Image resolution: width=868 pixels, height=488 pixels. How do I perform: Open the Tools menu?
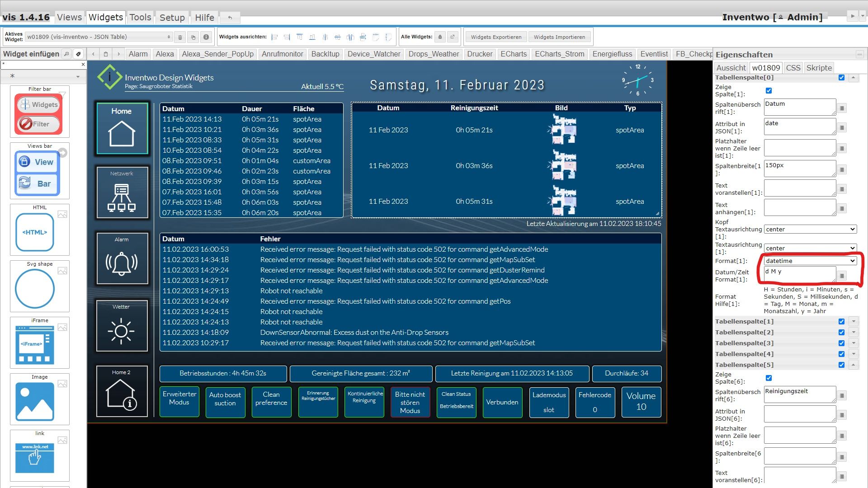[140, 17]
